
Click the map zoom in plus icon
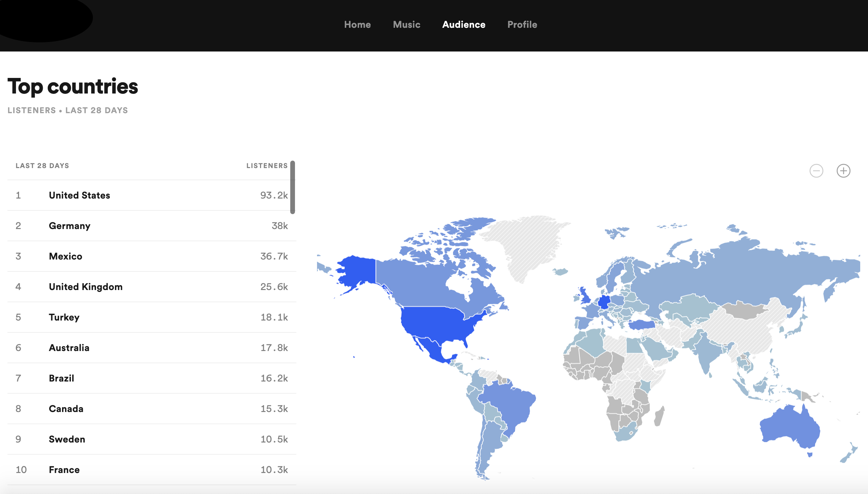843,171
